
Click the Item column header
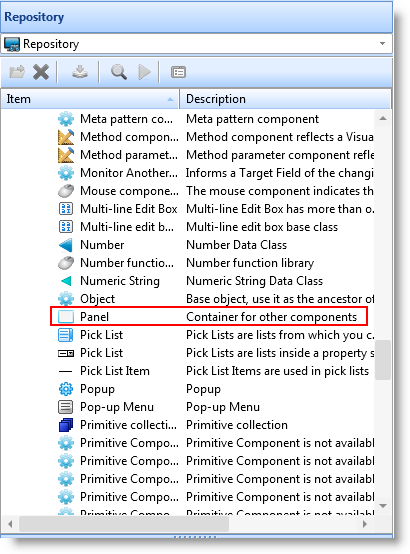pos(90,99)
